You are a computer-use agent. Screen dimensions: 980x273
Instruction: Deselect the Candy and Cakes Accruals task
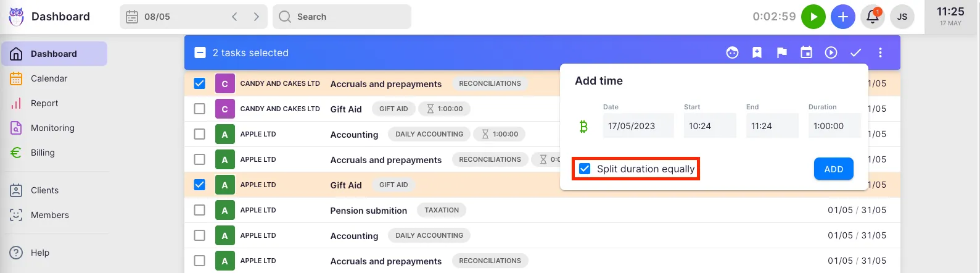199,83
